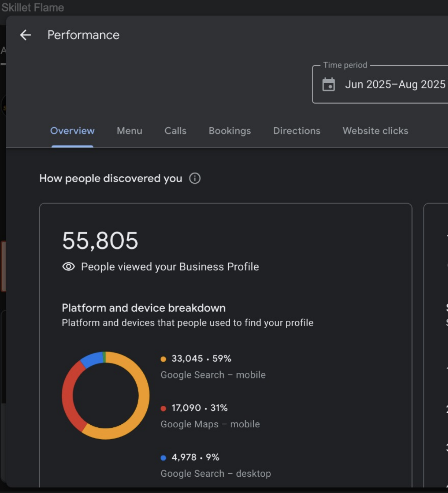Image resolution: width=448 pixels, height=493 pixels.
Task: Click the Google Maps – mobile legend label
Action: click(210, 424)
